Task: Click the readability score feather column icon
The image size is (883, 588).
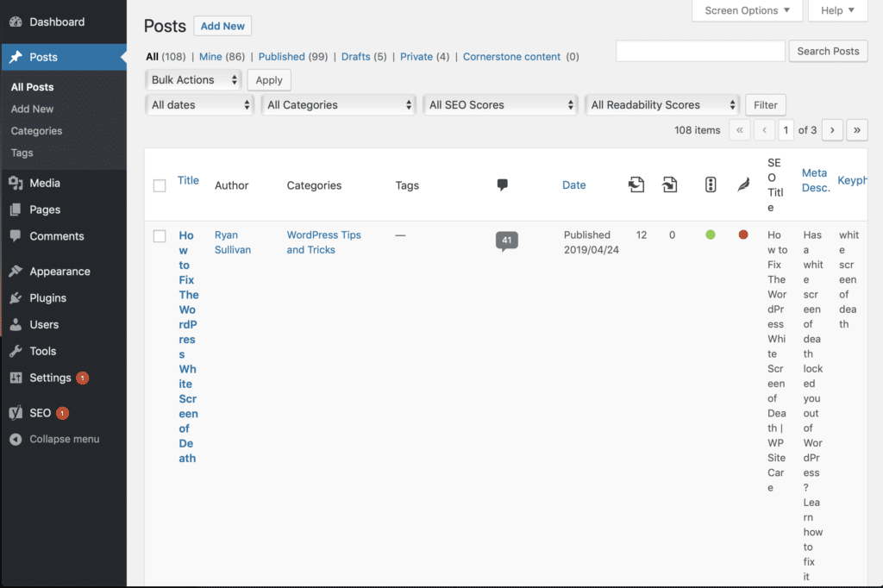Action: (743, 185)
